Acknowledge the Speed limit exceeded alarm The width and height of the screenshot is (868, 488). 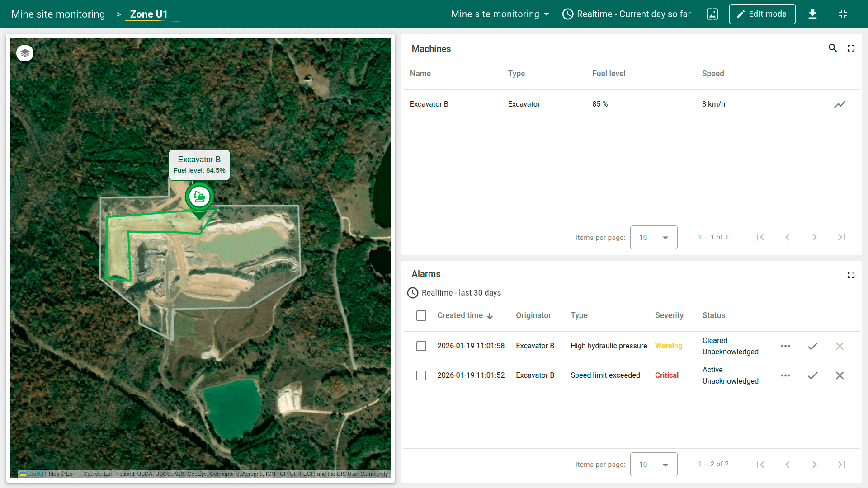click(x=812, y=375)
